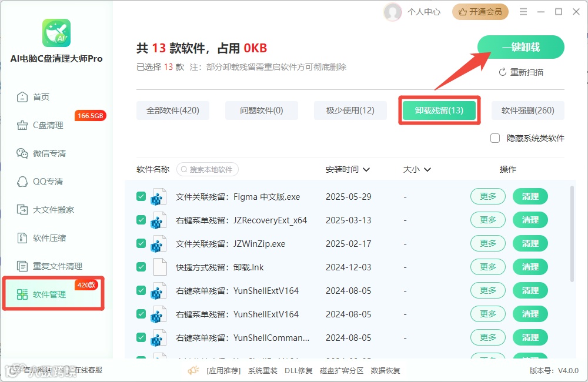Open 首页 in the sidebar
The width and height of the screenshot is (588, 382).
(41, 97)
